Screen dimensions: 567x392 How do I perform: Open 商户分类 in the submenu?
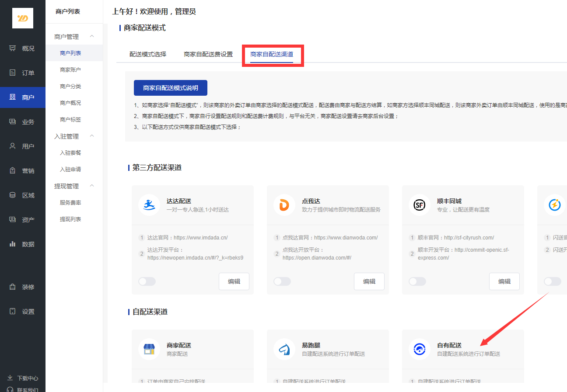(x=70, y=87)
